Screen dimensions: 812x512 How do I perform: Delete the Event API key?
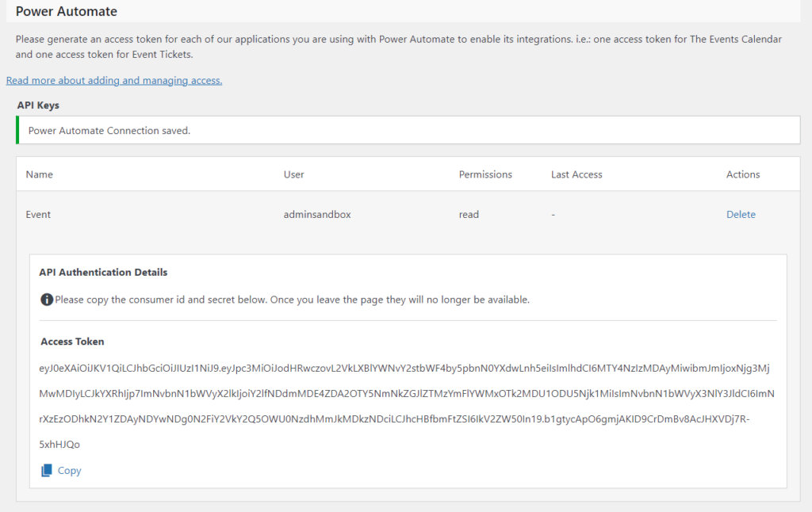741,214
